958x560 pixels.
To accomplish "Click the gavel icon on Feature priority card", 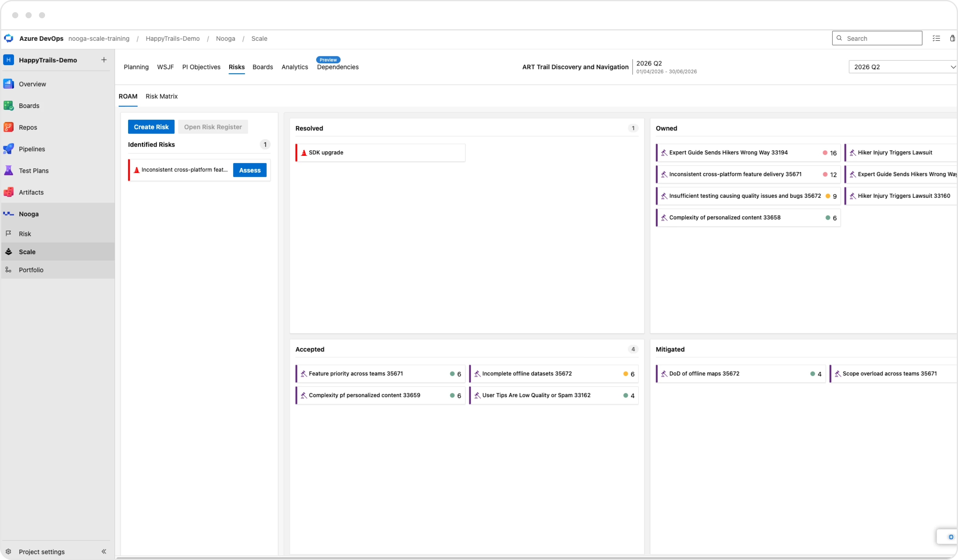I will point(304,374).
